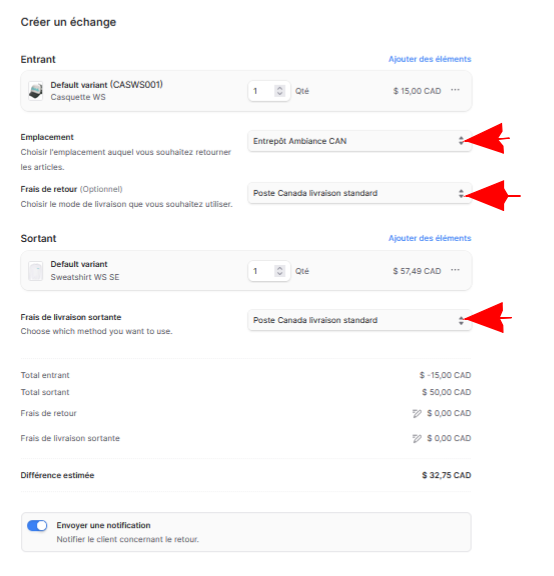Open the three-dots menu for Sweatshirt WS SE

point(455,270)
